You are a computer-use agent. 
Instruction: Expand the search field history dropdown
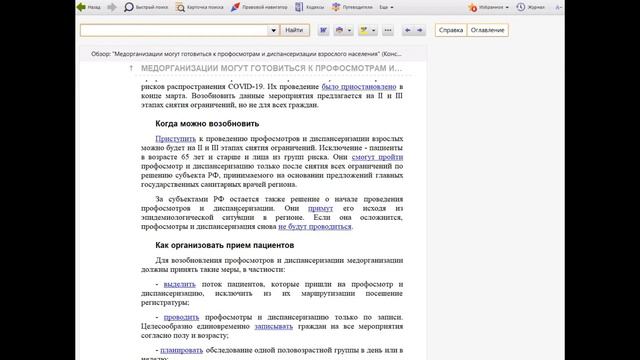273,30
